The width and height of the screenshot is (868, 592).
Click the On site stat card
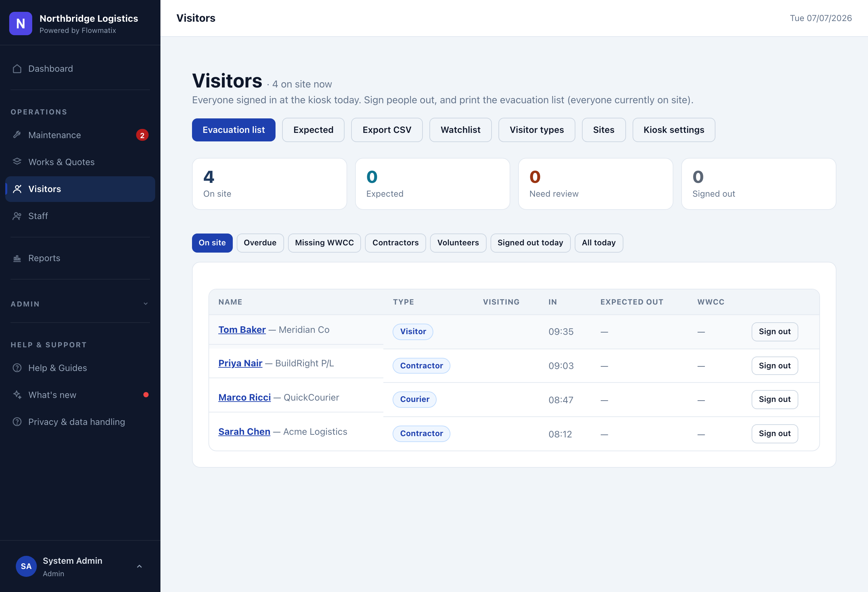click(269, 184)
